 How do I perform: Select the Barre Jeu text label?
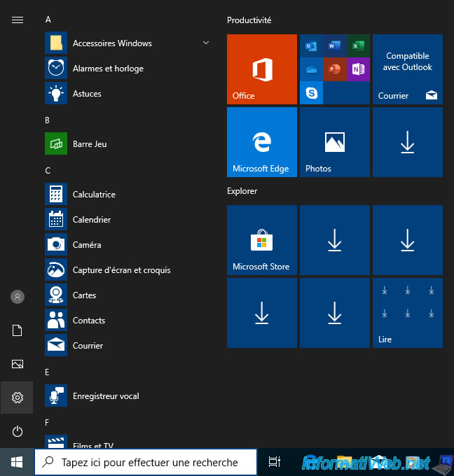click(90, 144)
